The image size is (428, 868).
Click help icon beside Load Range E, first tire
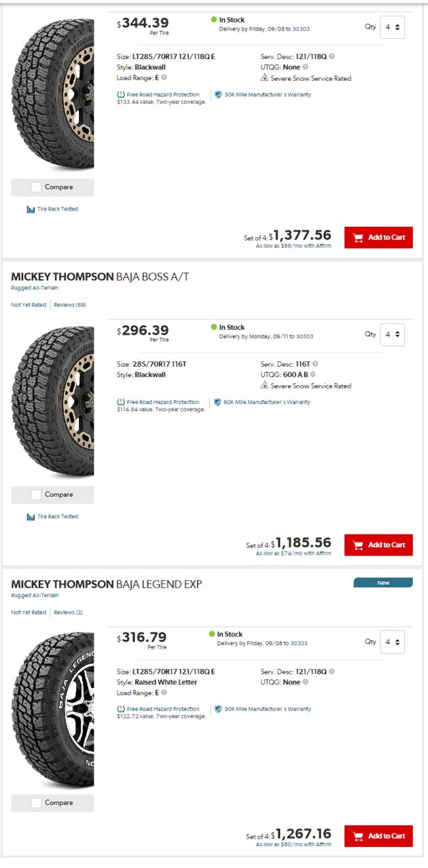click(164, 77)
